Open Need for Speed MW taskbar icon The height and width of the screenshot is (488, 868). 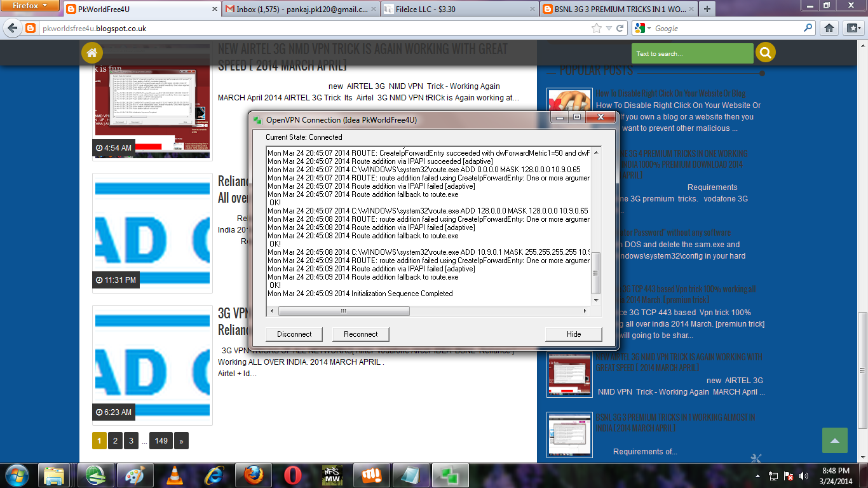[332, 475]
